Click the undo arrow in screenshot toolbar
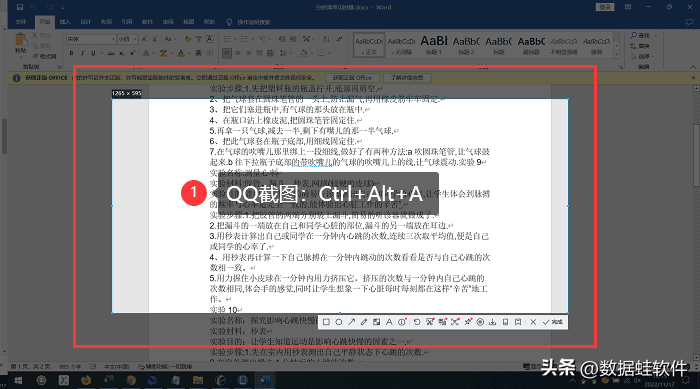 pyautogui.click(x=417, y=322)
